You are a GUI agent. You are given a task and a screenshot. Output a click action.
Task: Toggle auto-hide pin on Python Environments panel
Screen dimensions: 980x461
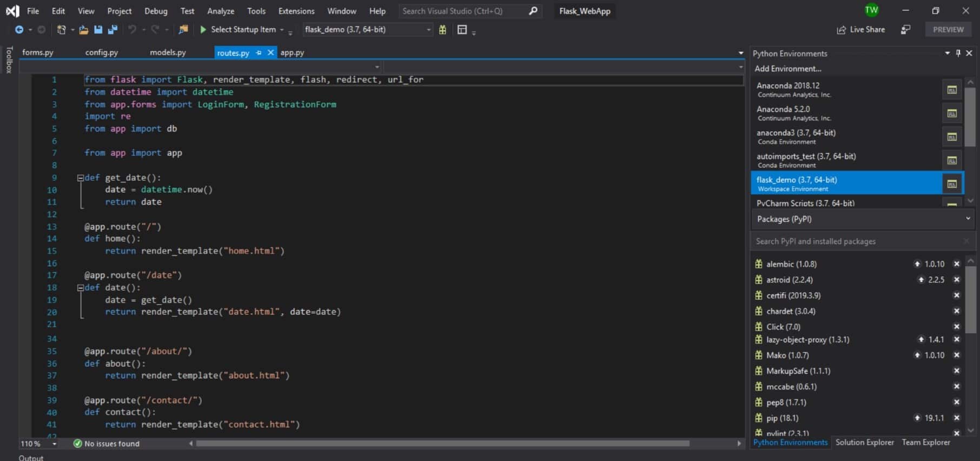(958, 53)
